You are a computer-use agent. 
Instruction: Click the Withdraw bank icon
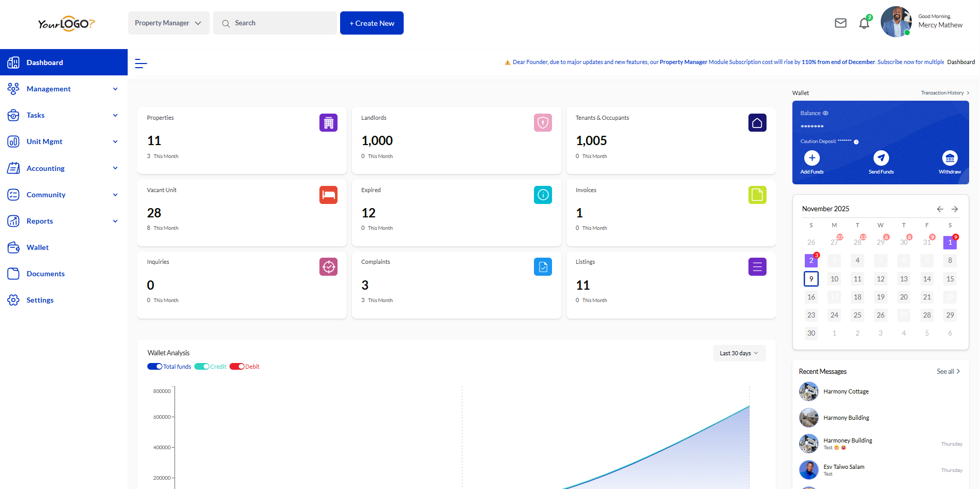[x=950, y=158]
